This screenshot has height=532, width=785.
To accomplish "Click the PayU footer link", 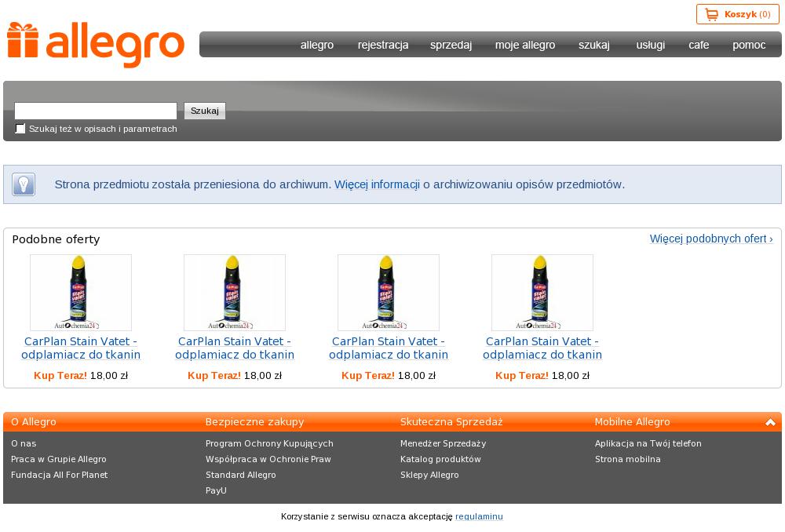I will tap(217, 490).
